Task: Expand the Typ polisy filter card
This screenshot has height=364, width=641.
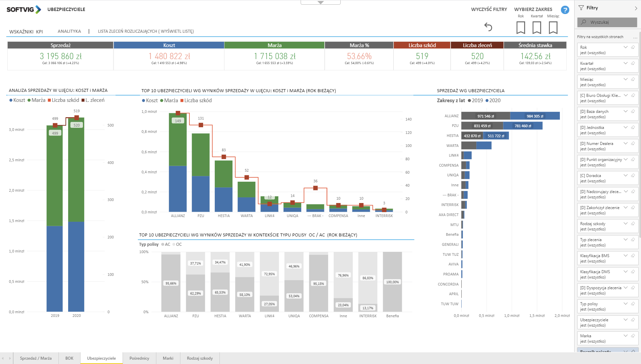Action: (x=625, y=304)
